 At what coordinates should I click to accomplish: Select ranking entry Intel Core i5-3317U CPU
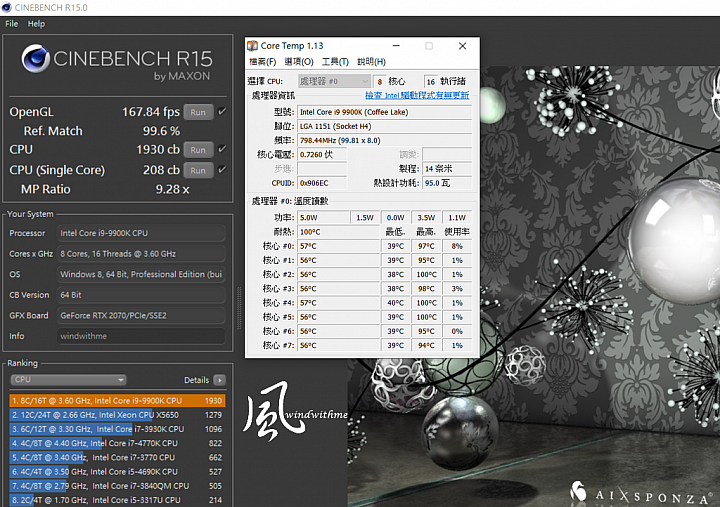pyautogui.click(x=117, y=500)
